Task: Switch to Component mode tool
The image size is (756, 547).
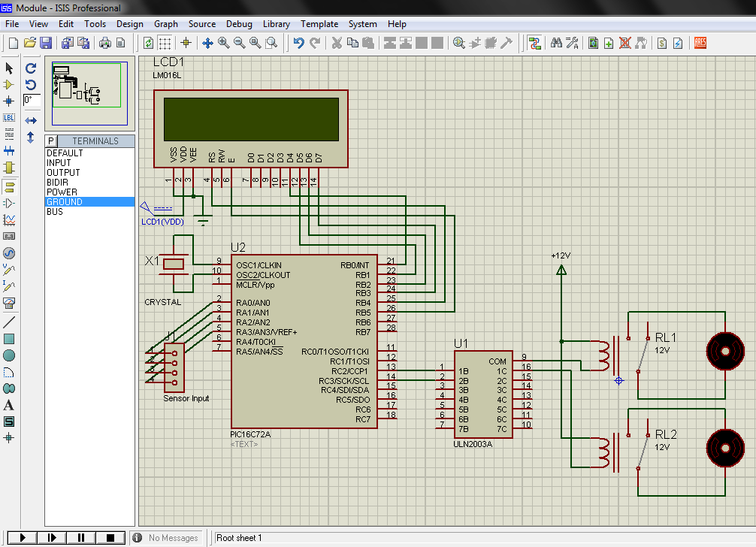Action: click(8, 85)
